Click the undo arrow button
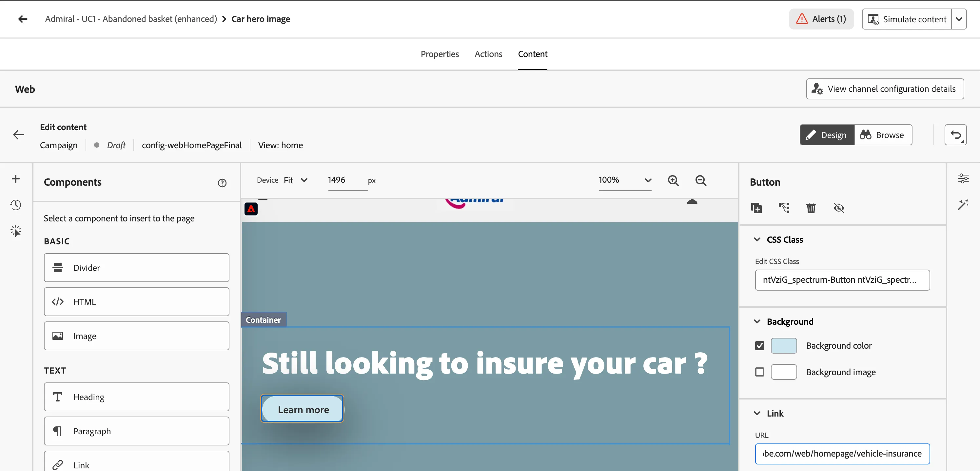Image resolution: width=980 pixels, height=471 pixels. 956,135
